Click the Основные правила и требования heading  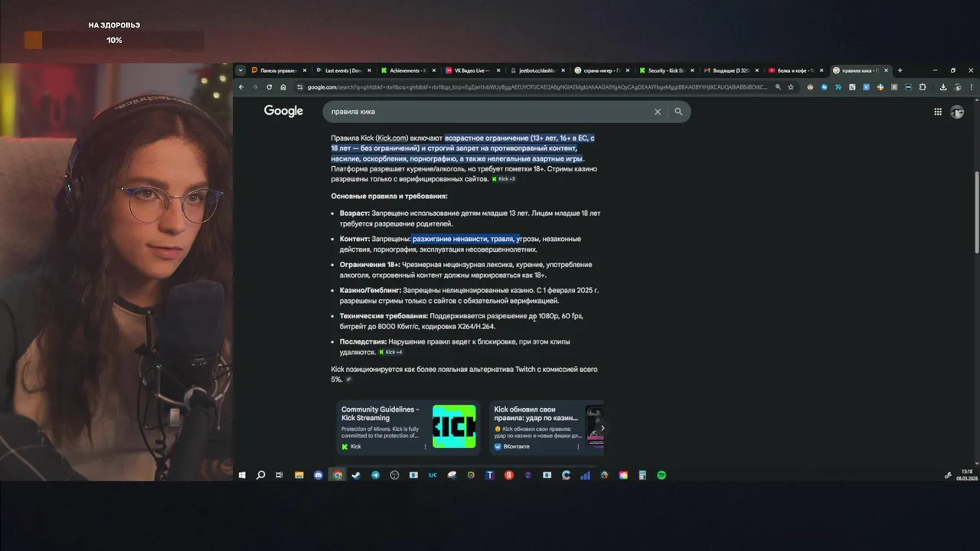(x=389, y=197)
